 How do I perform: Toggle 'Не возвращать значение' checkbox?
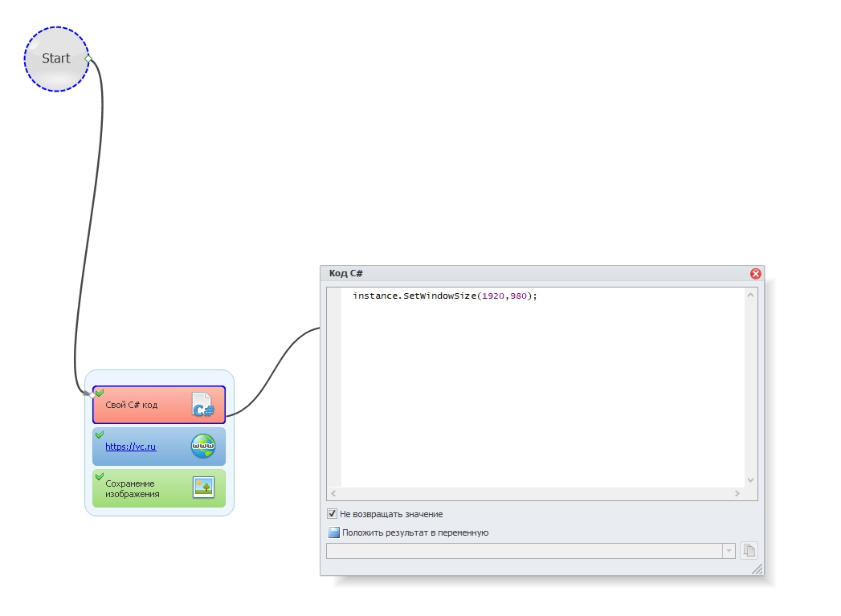click(332, 514)
